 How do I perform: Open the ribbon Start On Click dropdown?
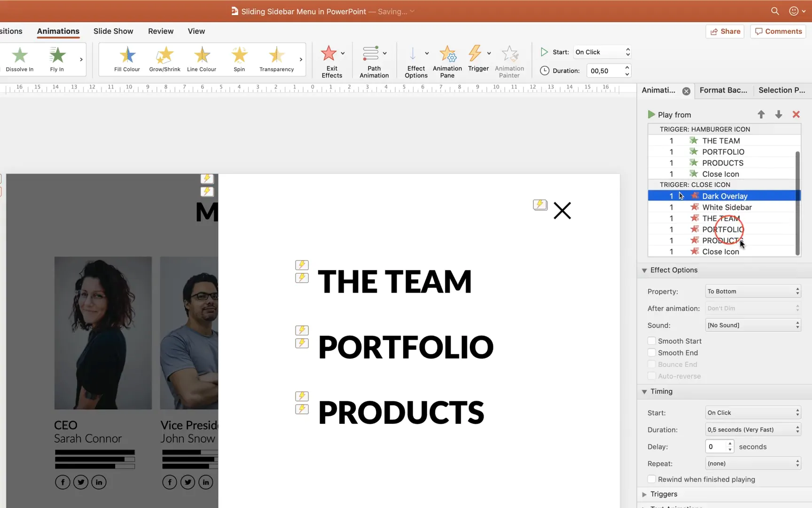(x=602, y=52)
